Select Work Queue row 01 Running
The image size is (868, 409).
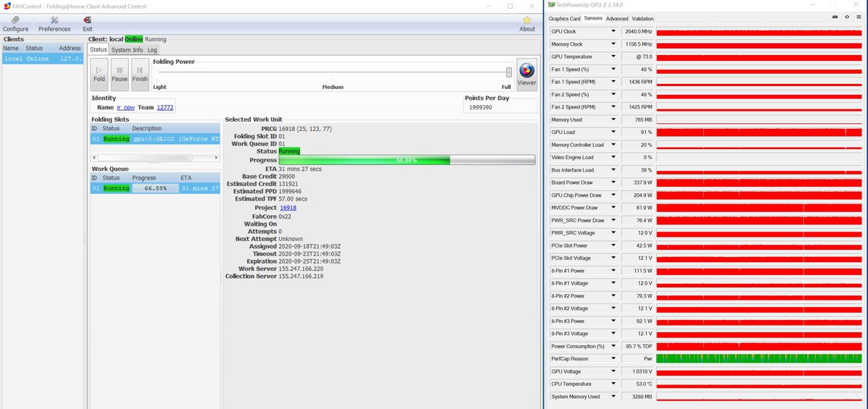[x=155, y=187]
